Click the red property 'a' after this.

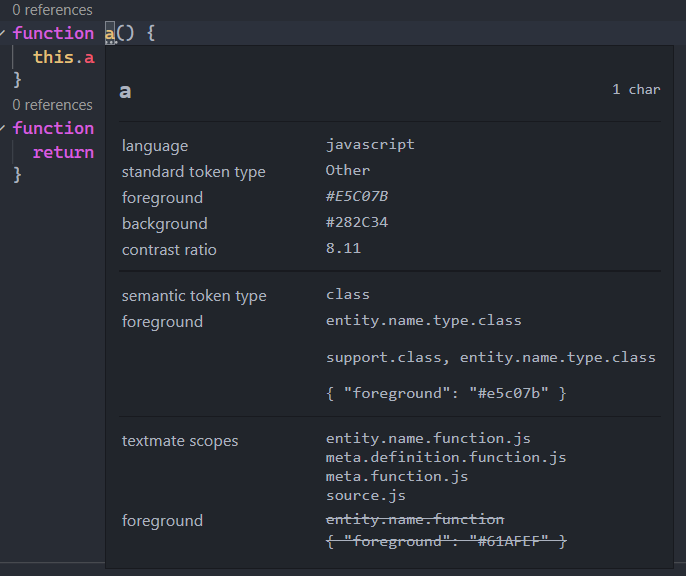click(89, 57)
